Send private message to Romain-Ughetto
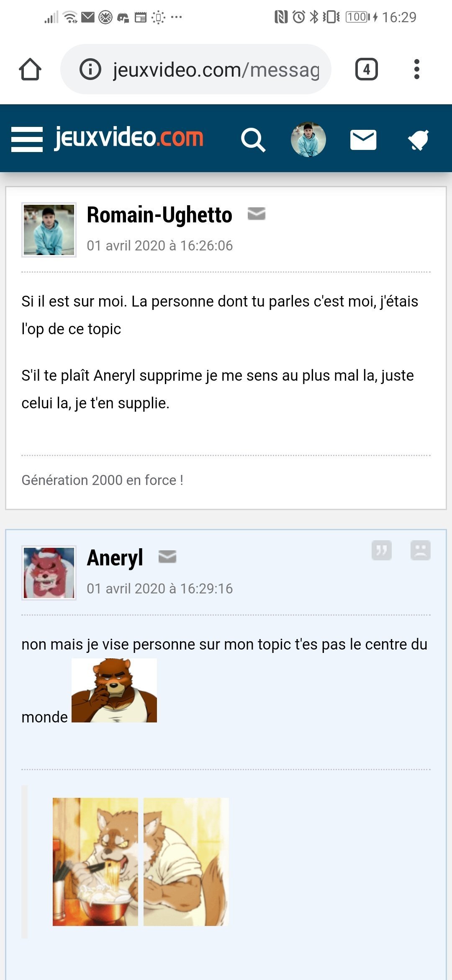 coord(257,214)
